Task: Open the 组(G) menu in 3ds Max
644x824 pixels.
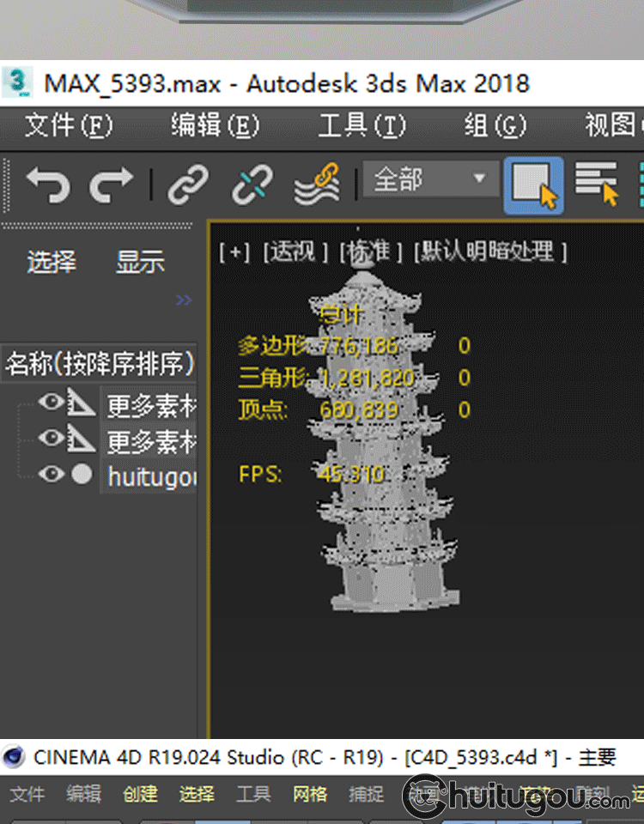Action: click(x=495, y=125)
